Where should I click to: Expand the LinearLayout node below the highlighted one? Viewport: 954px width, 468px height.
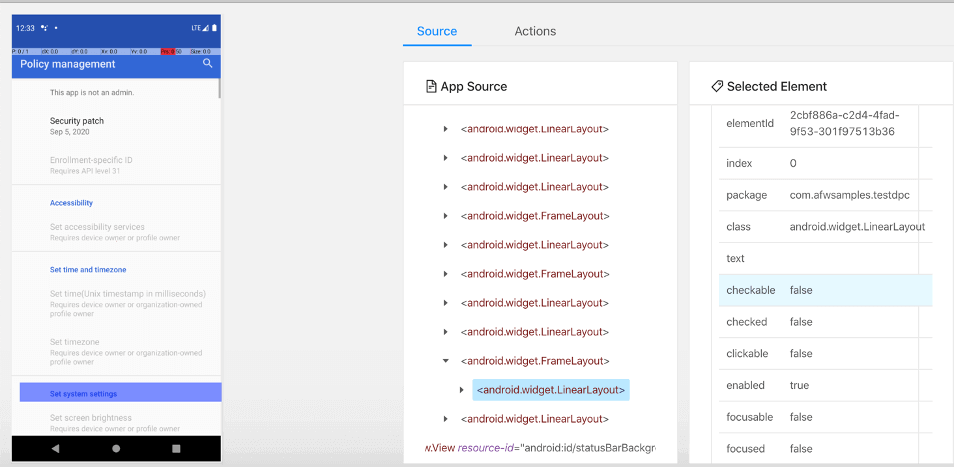click(445, 419)
